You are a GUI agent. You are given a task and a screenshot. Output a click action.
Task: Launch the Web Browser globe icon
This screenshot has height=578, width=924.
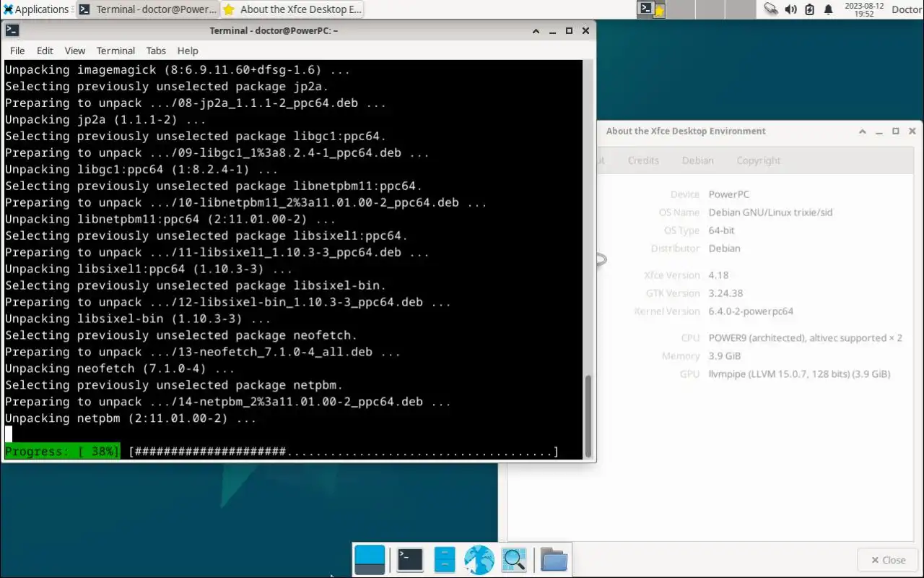click(x=479, y=559)
